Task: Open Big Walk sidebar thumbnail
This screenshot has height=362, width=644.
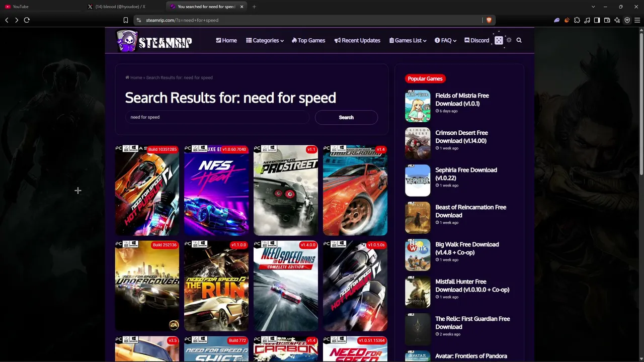Action: (x=418, y=255)
